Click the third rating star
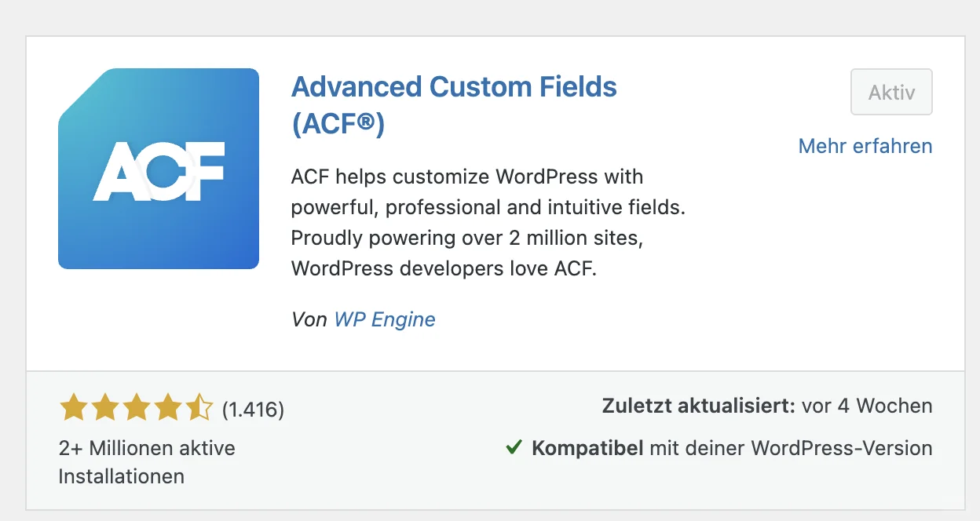Screen dimensions: 980x521 coord(137,408)
